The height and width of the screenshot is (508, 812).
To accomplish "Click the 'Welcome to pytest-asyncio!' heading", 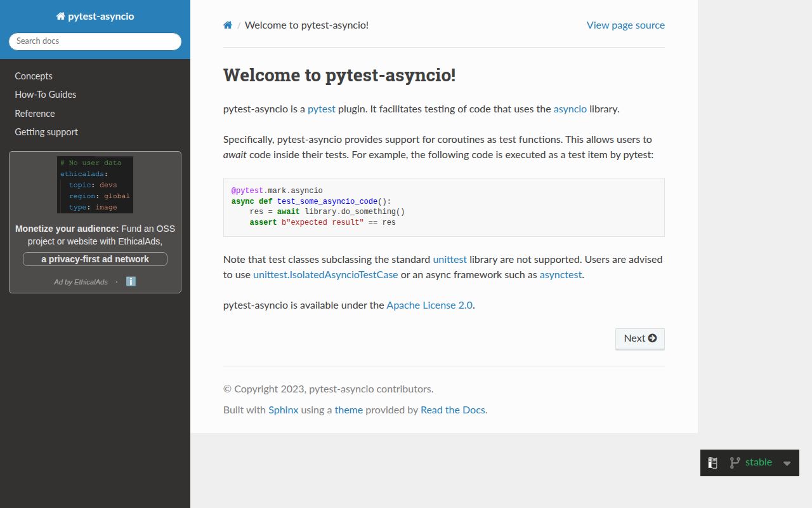I will (x=339, y=75).
